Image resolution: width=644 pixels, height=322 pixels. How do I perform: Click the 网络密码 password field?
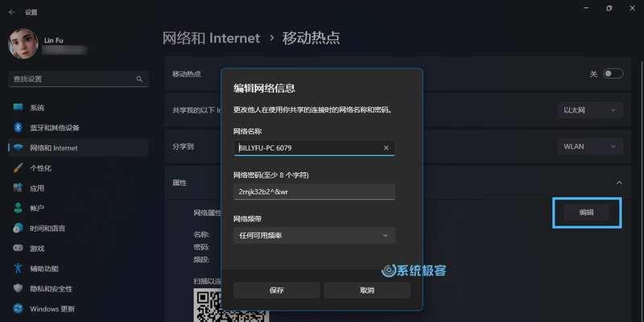point(314,192)
